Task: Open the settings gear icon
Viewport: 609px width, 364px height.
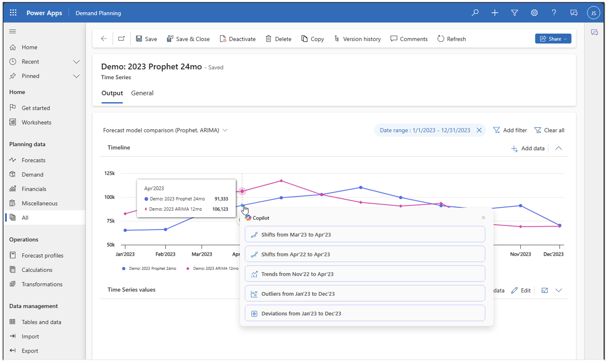Action: pyautogui.click(x=534, y=13)
